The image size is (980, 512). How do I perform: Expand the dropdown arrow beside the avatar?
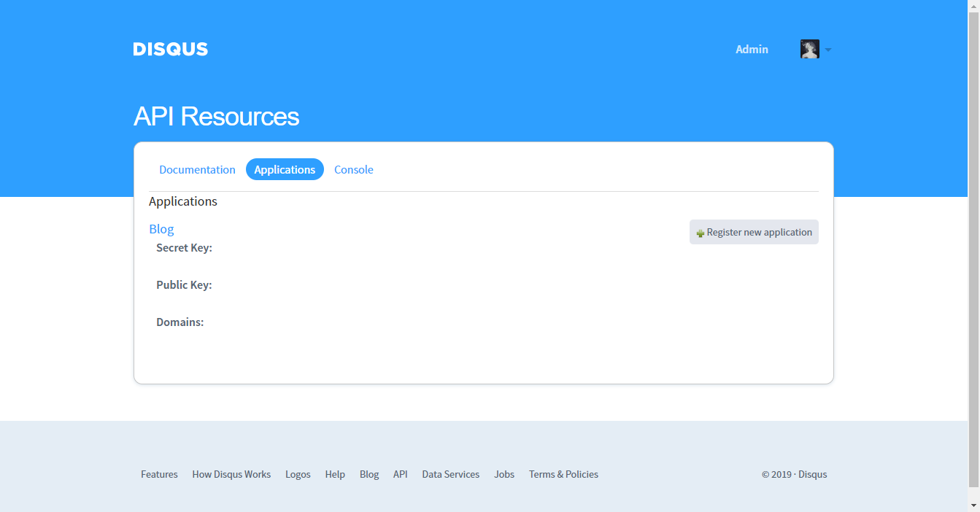pyautogui.click(x=827, y=50)
